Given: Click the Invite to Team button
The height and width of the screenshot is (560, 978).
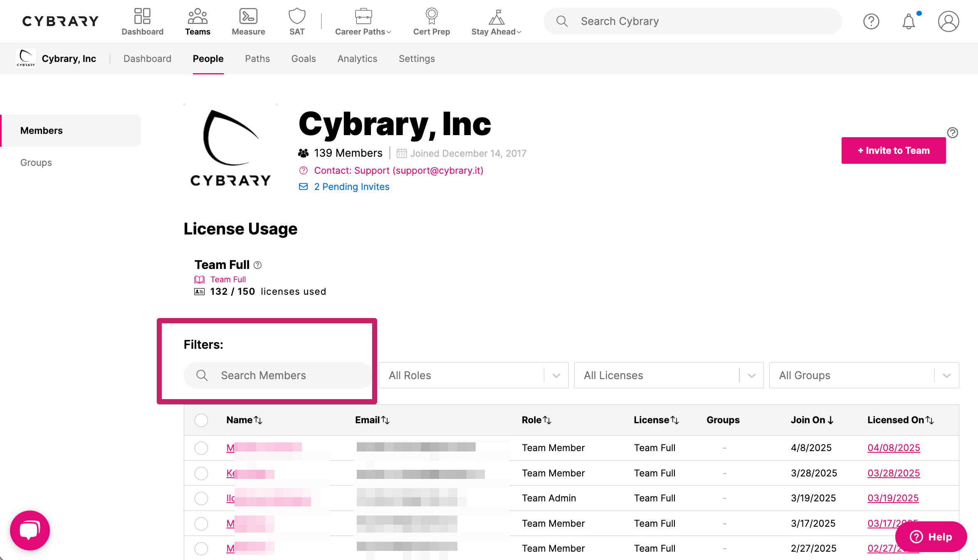Looking at the screenshot, I should (x=894, y=150).
